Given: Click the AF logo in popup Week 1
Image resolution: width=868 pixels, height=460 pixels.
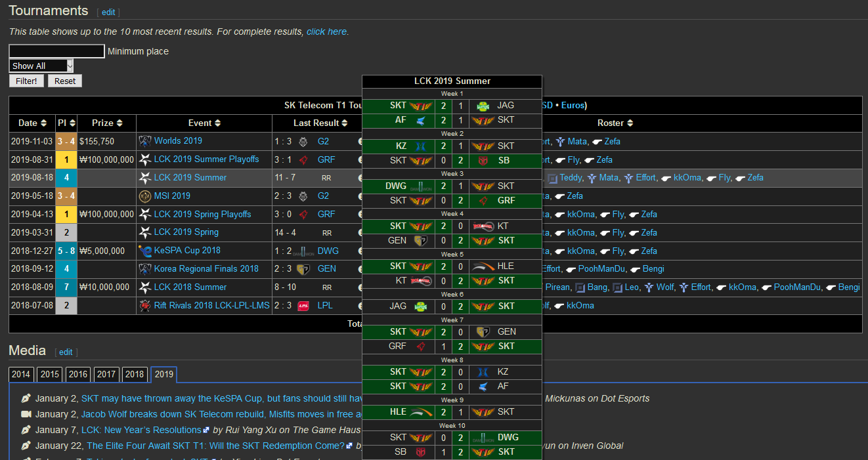Looking at the screenshot, I should coord(420,121).
